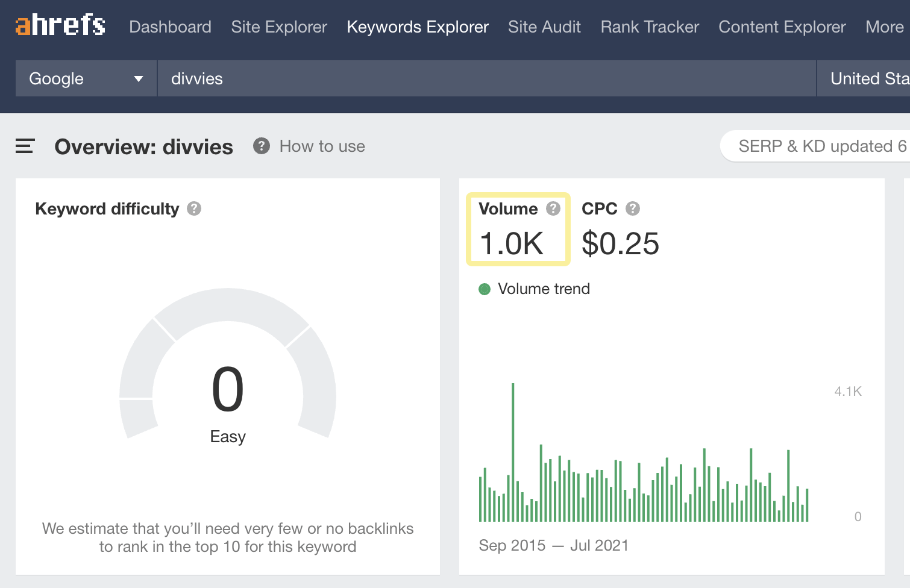Open Site Explorer from the navigation

pyautogui.click(x=279, y=27)
